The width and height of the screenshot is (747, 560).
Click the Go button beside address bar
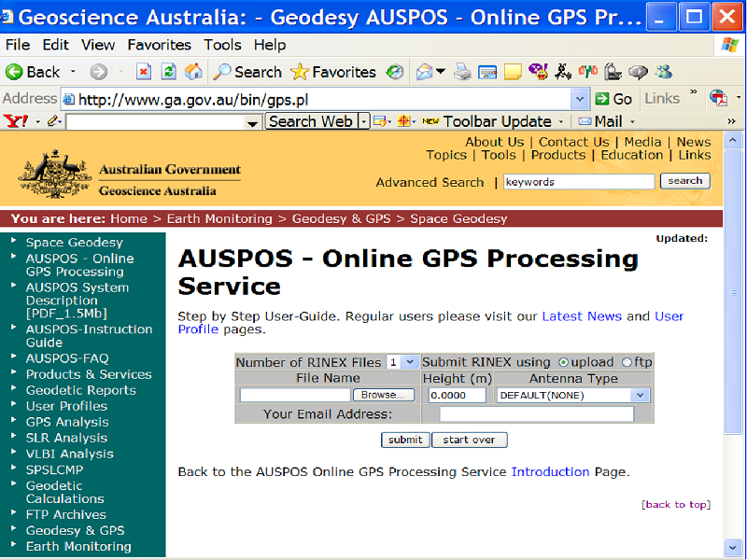[x=613, y=99]
